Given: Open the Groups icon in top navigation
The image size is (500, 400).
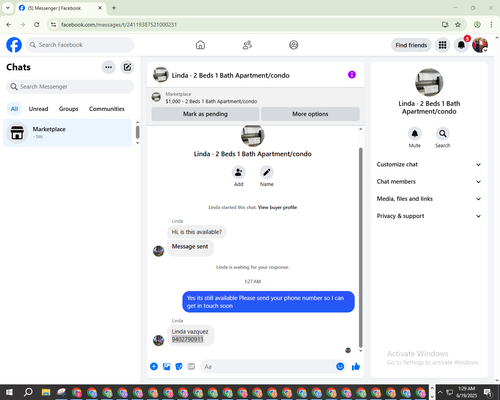Looking at the screenshot, I should tap(294, 45).
